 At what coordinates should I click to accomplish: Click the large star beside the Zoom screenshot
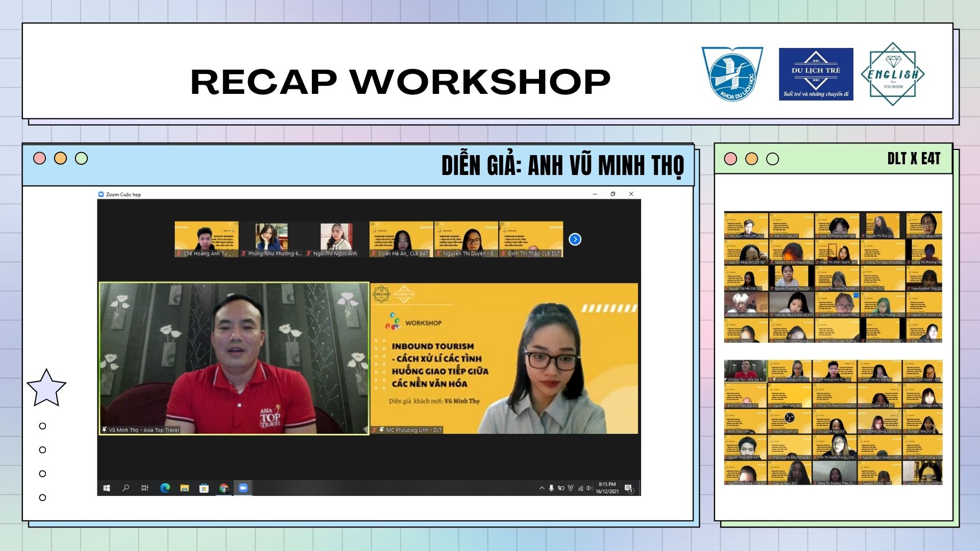46,388
